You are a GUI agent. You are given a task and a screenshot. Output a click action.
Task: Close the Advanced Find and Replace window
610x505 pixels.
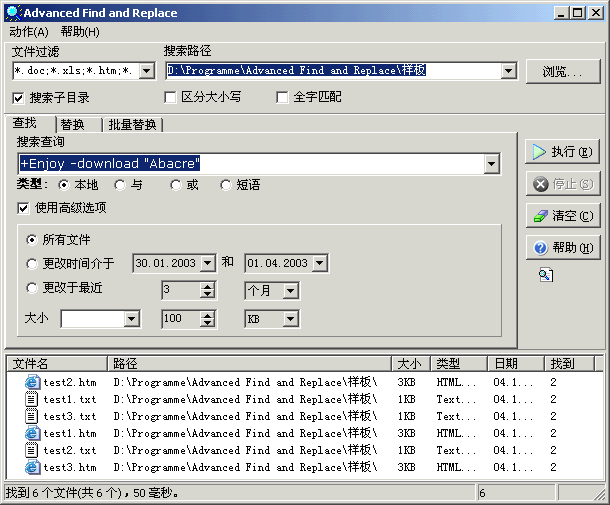tap(596, 13)
